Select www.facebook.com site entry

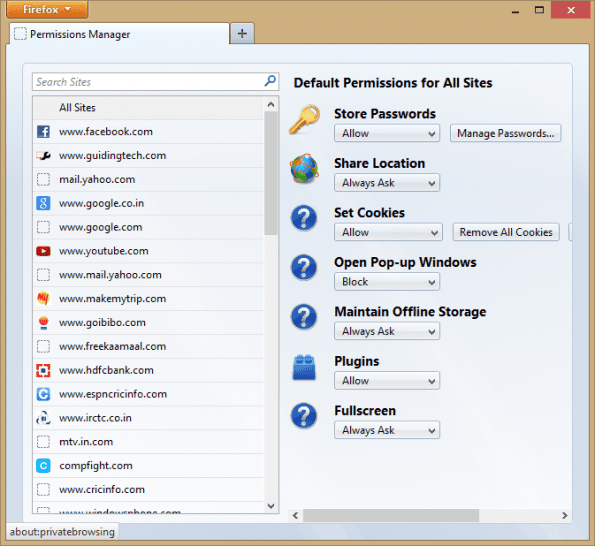(148, 132)
